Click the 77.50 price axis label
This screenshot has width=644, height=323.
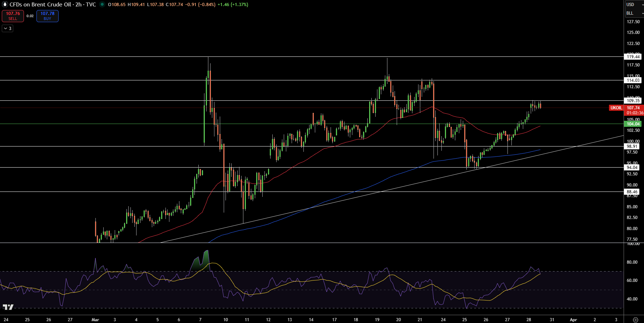tap(632, 239)
